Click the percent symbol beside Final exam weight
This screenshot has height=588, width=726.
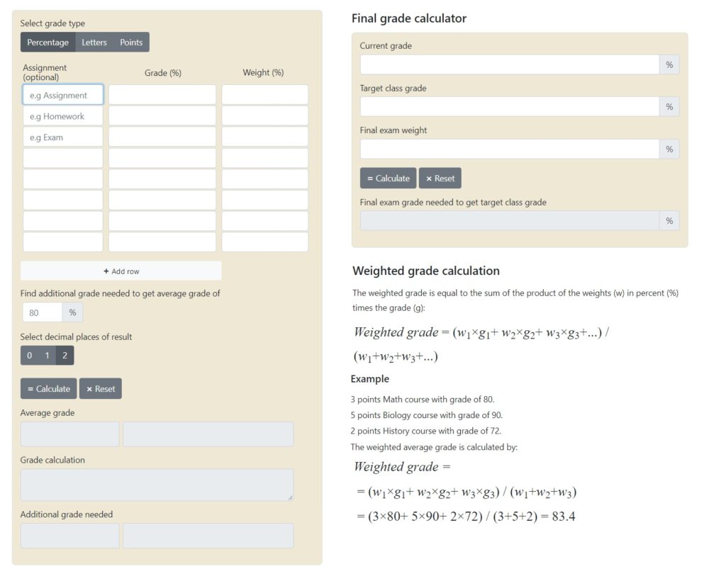[x=669, y=149]
